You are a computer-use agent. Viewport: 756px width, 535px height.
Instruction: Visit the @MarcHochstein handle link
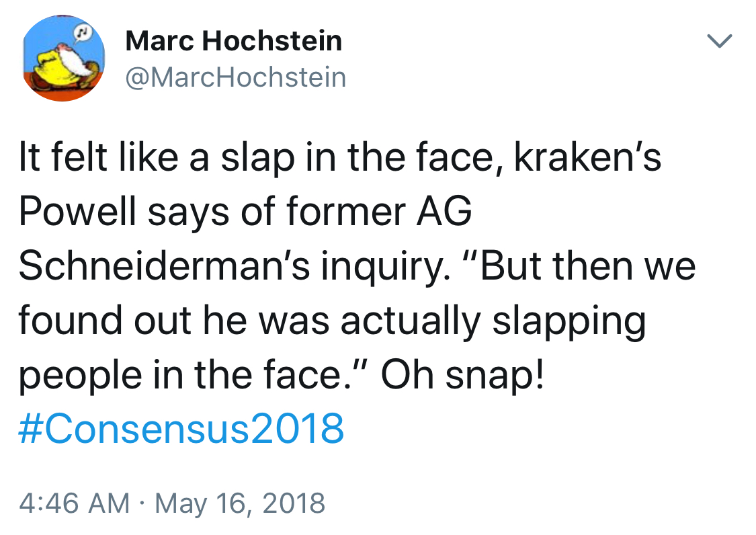(236, 78)
